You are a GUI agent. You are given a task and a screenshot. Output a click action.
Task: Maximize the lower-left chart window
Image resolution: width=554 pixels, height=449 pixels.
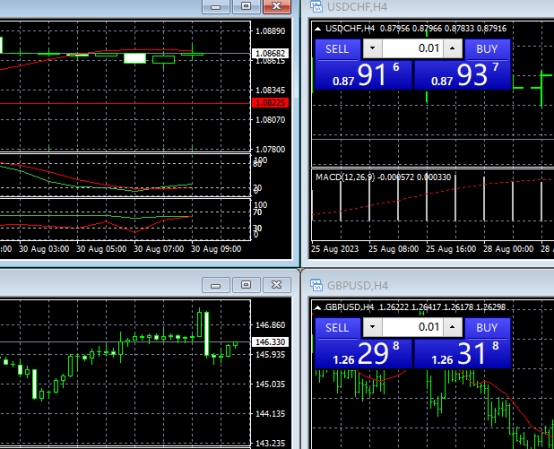(x=246, y=285)
